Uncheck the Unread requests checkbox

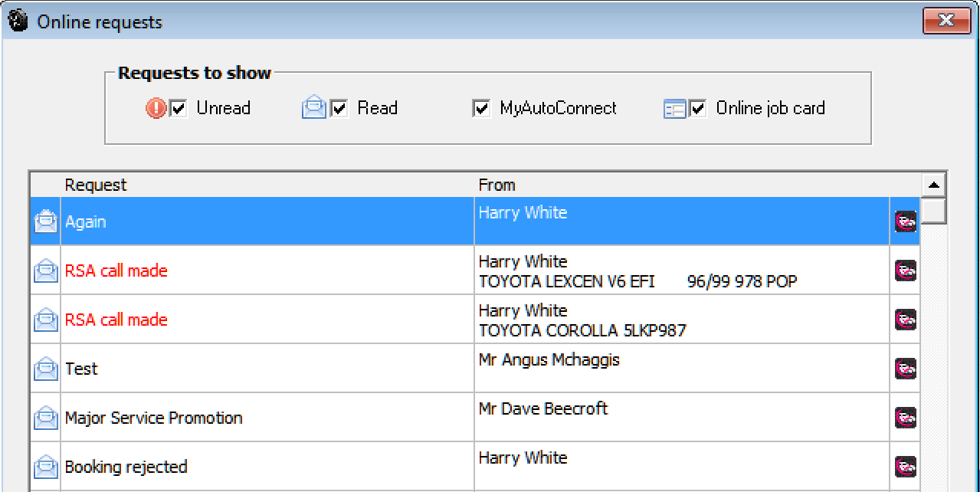pyautogui.click(x=179, y=109)
